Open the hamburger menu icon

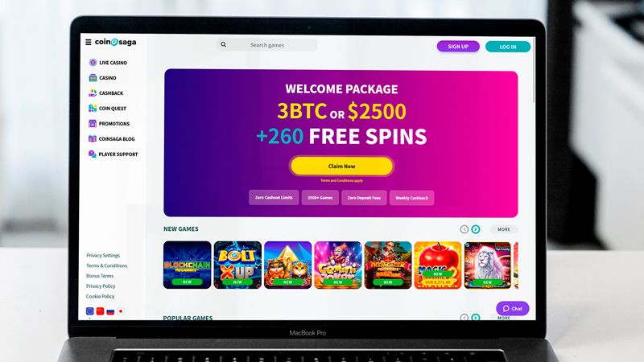[89, 42]
